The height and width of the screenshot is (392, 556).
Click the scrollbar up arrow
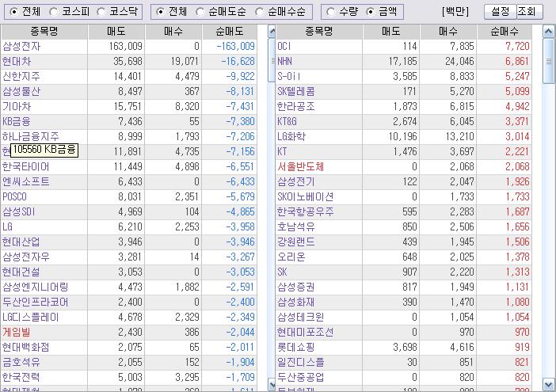pos(549,32)
